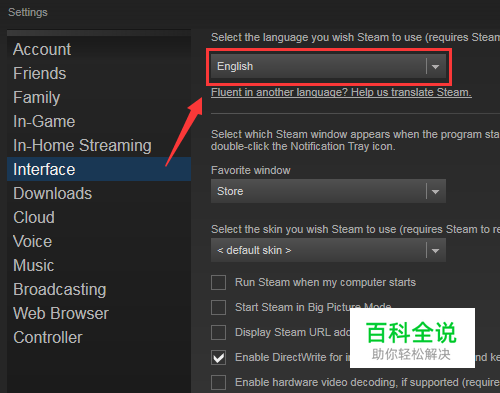Open In-Game settings
500x393 pixels.
pyautogui.click(x=99, y=121)
